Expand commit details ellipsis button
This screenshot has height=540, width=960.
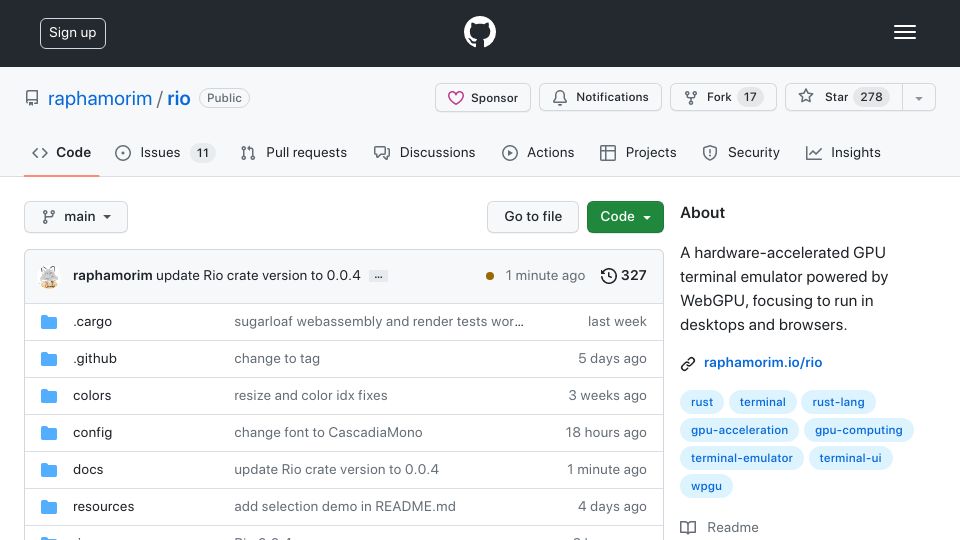378,276
